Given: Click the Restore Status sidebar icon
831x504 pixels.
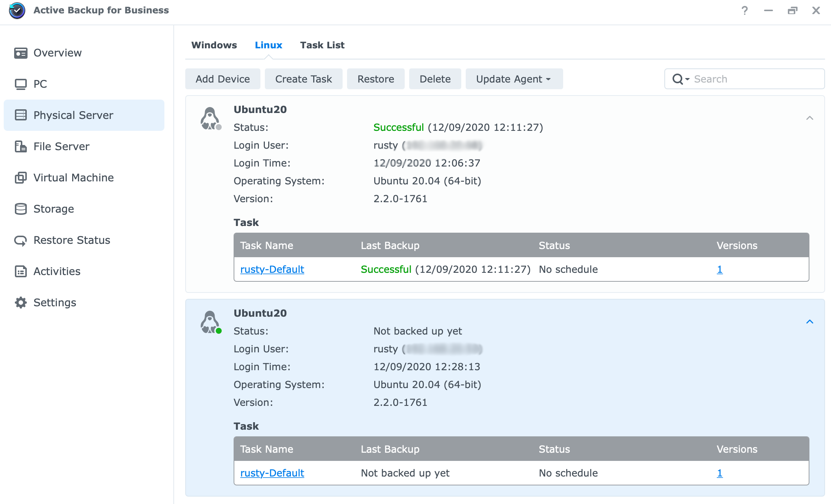Looking at the screenshot, I should pyautogui.click(x=21, y=240).
